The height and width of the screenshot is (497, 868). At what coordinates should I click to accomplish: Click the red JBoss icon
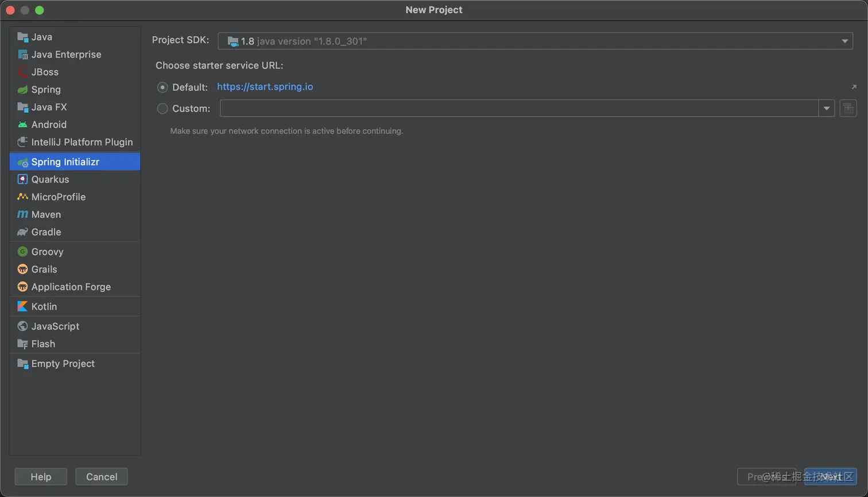click(x=22, y=72)
